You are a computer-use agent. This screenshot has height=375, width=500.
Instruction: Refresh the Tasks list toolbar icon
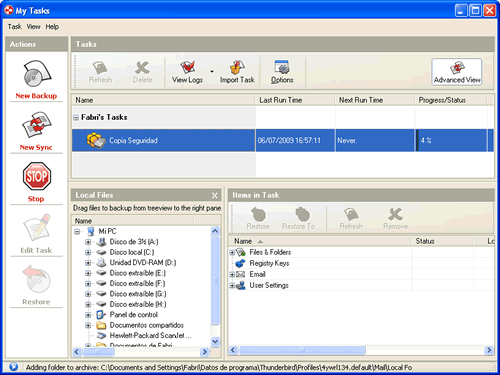click(x=100, y=72)
